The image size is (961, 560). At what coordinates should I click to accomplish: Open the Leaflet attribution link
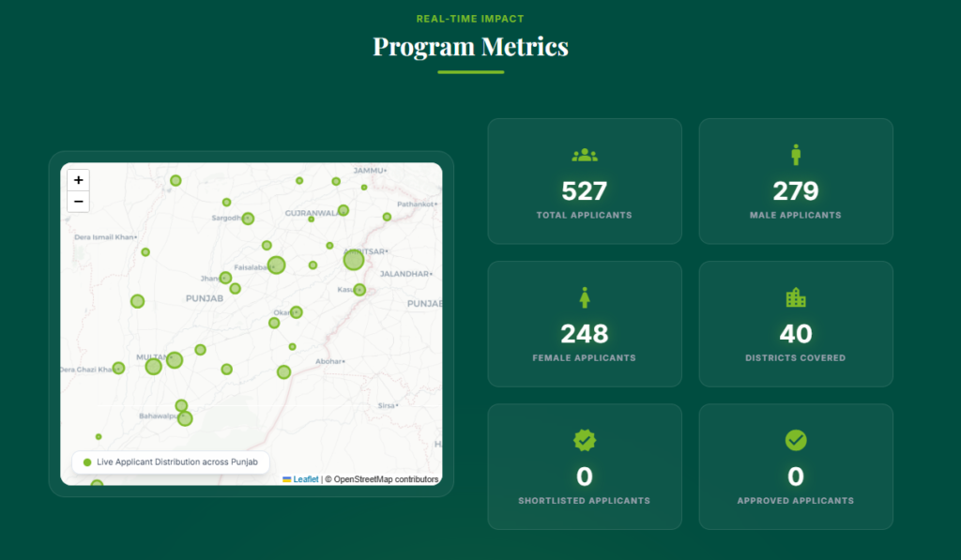point(306,479)
